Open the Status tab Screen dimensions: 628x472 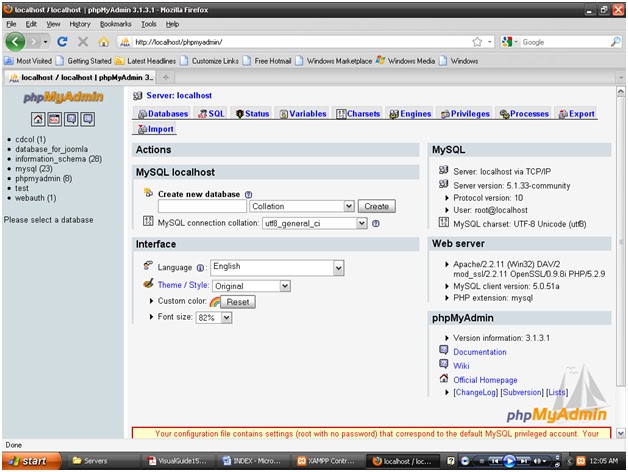pyautogui.click(x=252, y=114)
